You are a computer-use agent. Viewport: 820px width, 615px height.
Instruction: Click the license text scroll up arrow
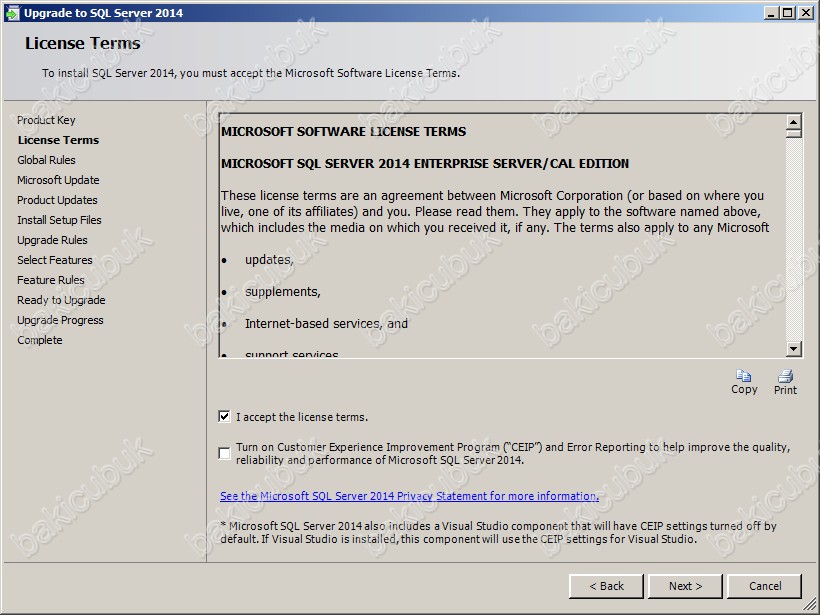coord(794,122)
